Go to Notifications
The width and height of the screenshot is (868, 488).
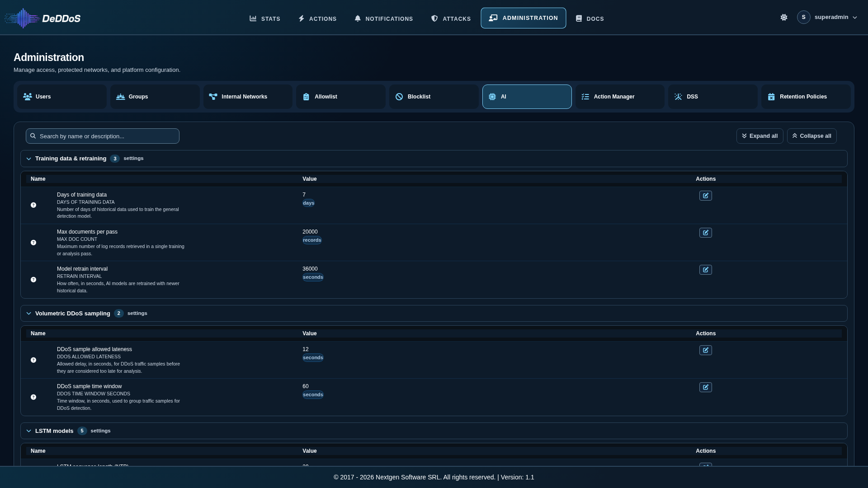point(384,19)
